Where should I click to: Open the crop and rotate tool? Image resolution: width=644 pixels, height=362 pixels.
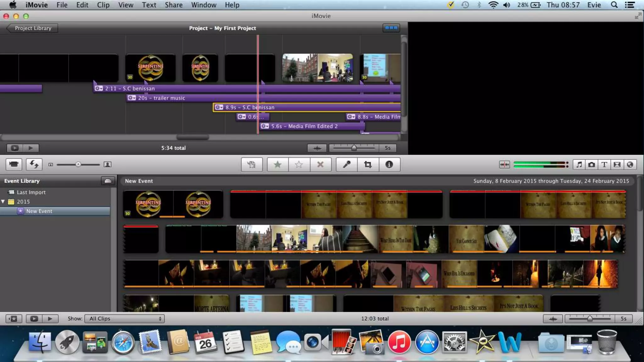pyautogui.click(x=368, y=164)
